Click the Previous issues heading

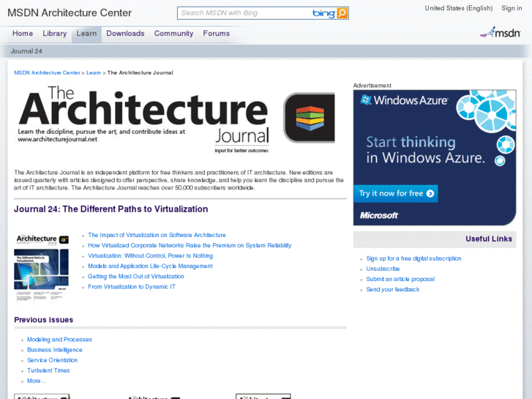point(43,320)
